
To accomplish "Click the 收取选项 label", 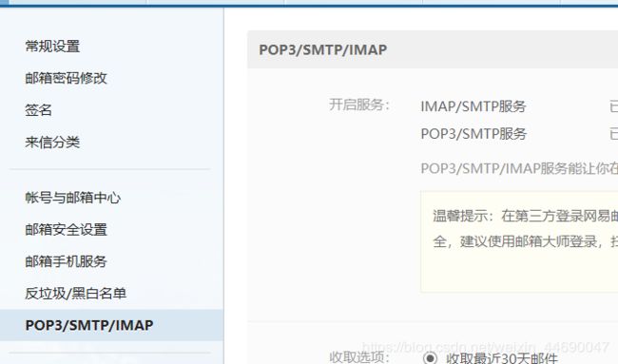I will (359, 357).
